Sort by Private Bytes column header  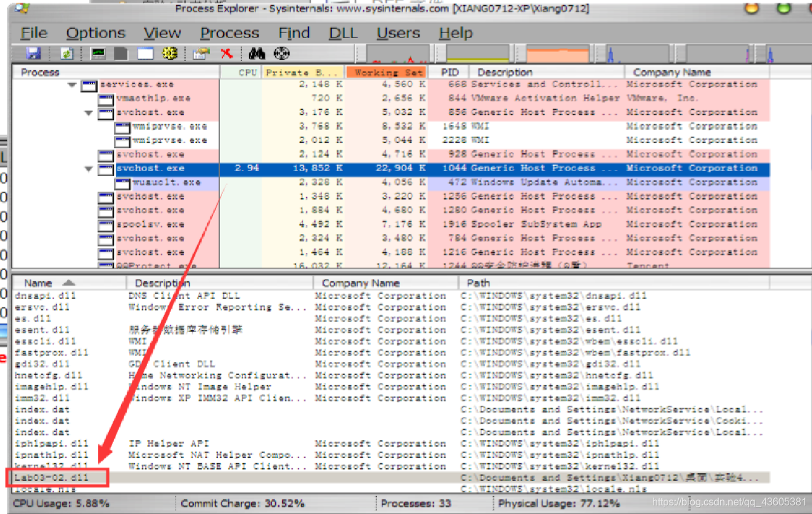pyautogui.click(x=302, y=72)
